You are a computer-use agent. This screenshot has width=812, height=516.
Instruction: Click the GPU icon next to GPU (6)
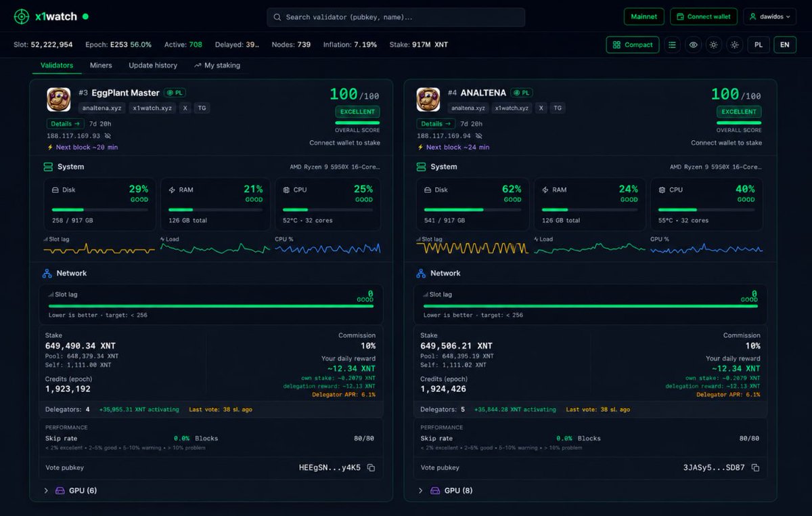click(x=60, y=490)
